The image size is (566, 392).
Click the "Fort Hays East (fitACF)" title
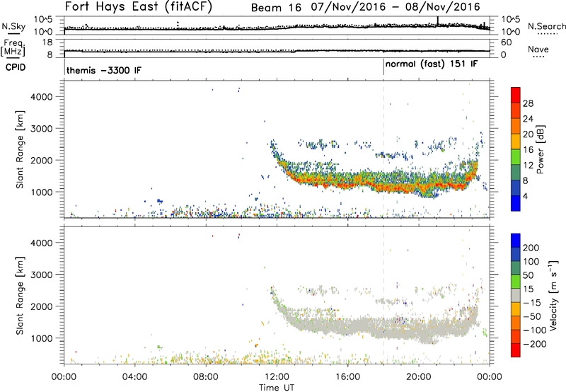pyautogui.click(x=138, y=7)
